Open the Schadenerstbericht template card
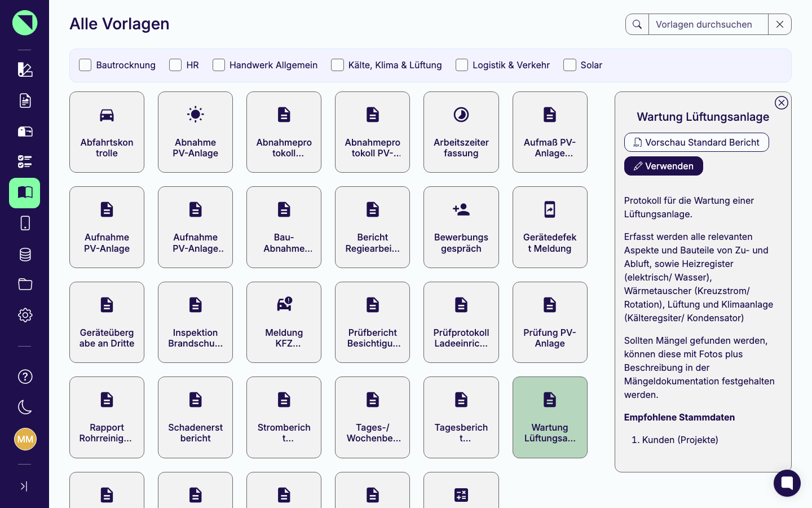Viewport: 812px width, 508px height. tap(195, 417)
